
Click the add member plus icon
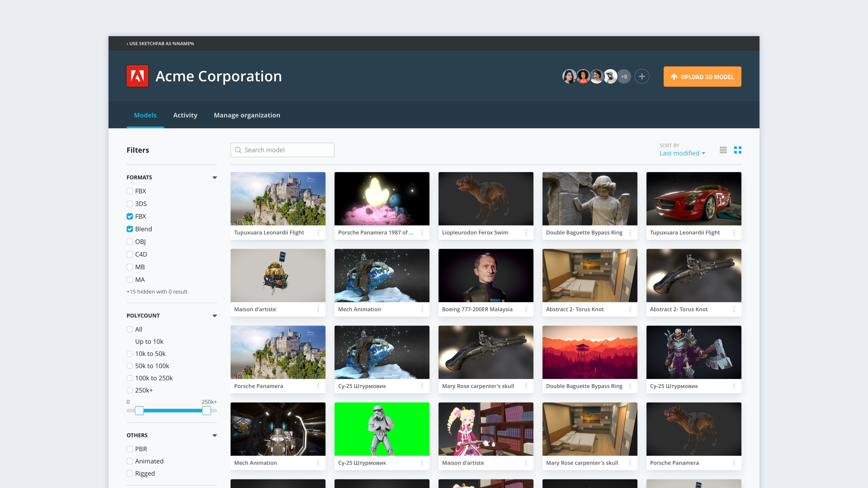642,76
